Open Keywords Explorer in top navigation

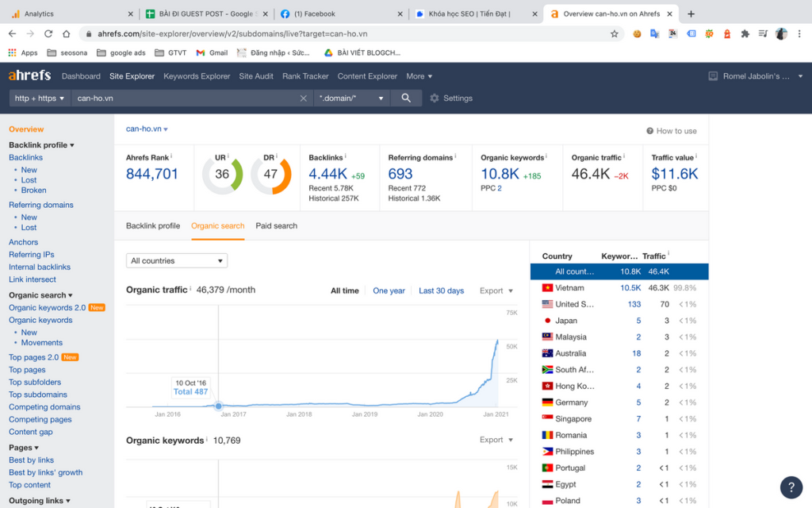coord(197,76)
